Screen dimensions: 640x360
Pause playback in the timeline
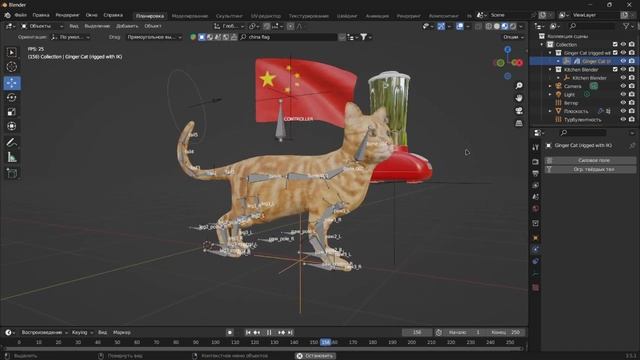(269, 333)
